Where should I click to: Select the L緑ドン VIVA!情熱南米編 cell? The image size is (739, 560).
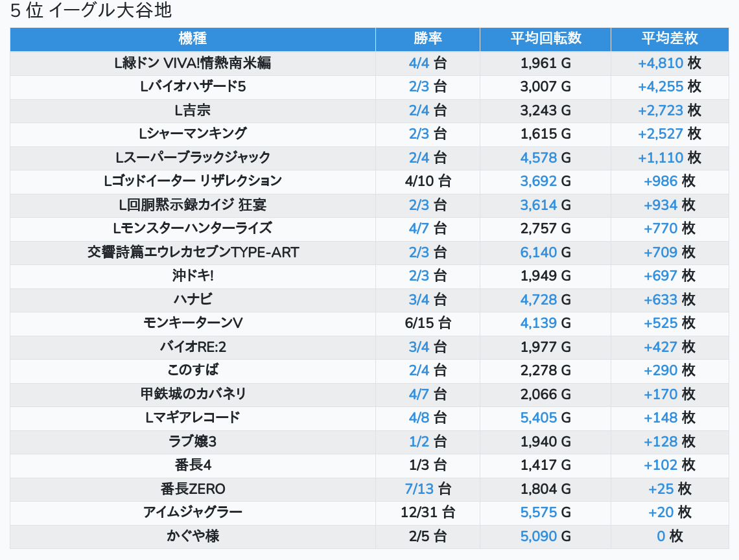click(193, 63)
